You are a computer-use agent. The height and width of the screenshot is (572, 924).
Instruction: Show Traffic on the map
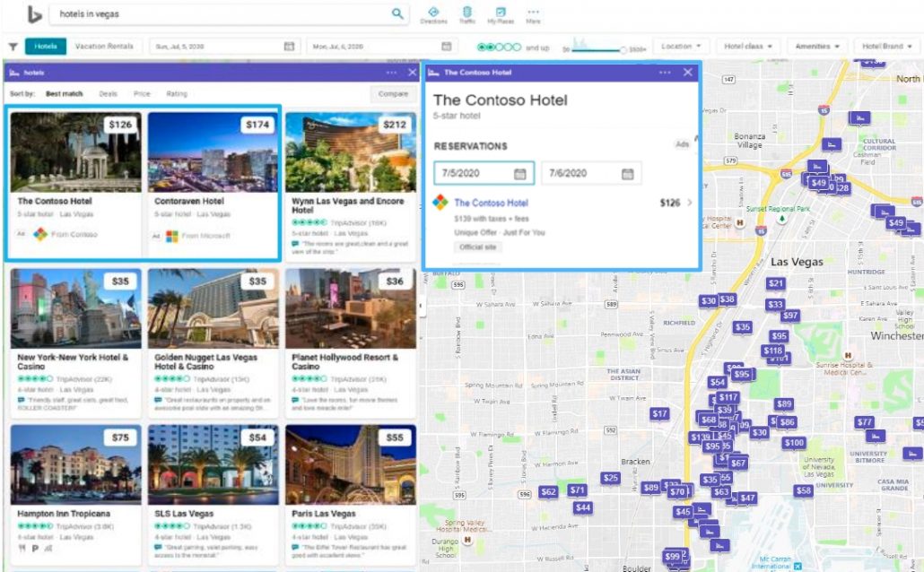tap(466, 14)
